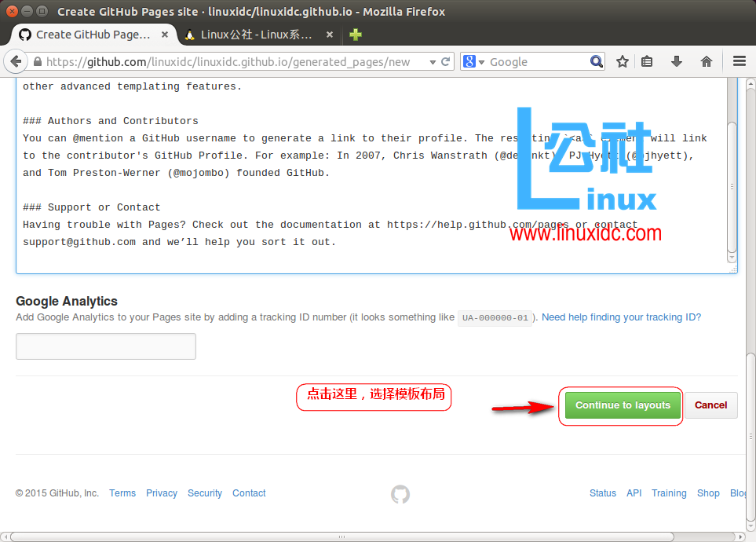Open the Terms footer link
This screenshot has height=542, width=756.
point(122,493)
